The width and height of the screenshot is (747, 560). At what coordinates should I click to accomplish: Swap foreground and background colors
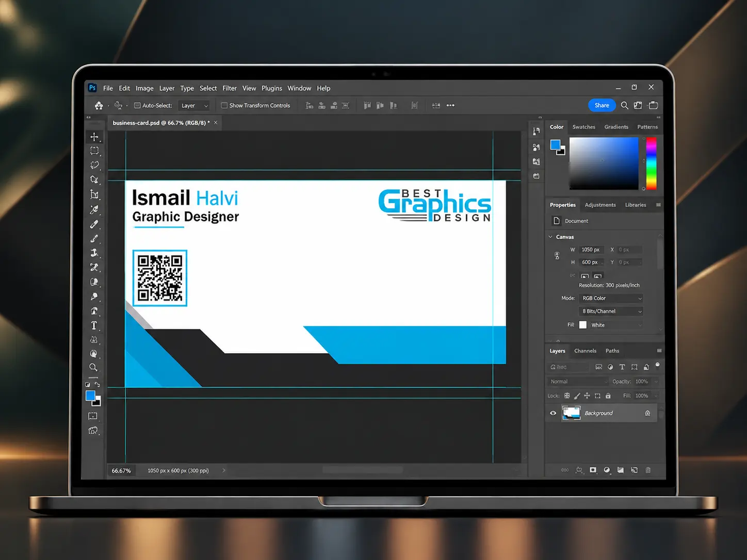click(x=97, y=385)
